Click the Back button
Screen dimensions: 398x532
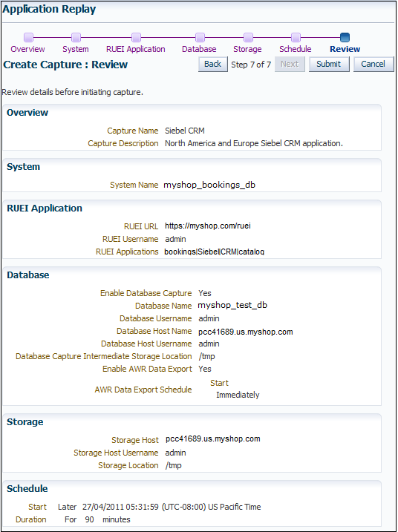213,64
